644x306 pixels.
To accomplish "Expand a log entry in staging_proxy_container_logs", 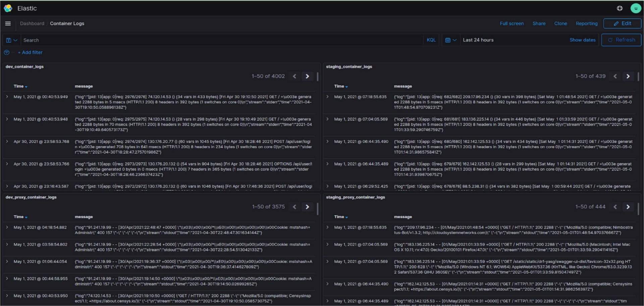I will tap(327, 227).
